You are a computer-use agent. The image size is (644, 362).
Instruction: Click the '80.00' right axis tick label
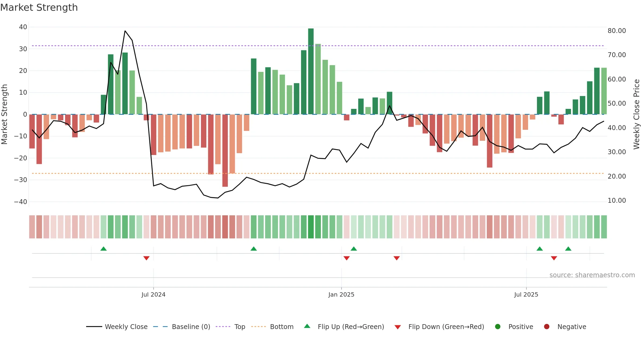[x=617, y=31]
